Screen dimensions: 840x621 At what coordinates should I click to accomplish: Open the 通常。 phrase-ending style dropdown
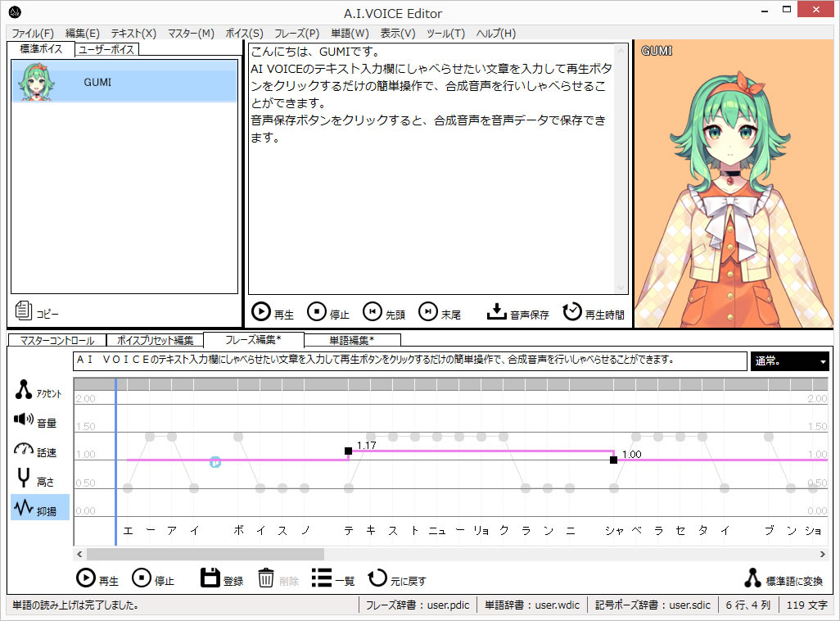[x=789, y=361]
